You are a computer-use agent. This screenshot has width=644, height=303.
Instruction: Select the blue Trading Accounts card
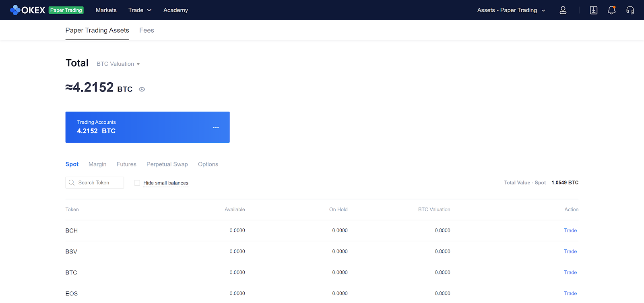(147, 127)
